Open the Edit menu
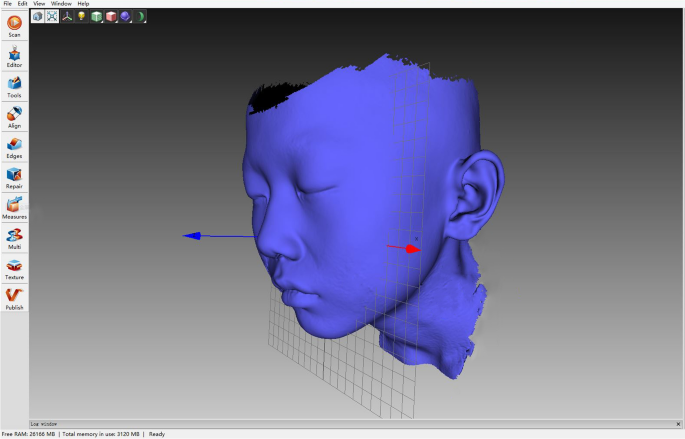This screenshot has height=439, width=685. click(22, 3)
